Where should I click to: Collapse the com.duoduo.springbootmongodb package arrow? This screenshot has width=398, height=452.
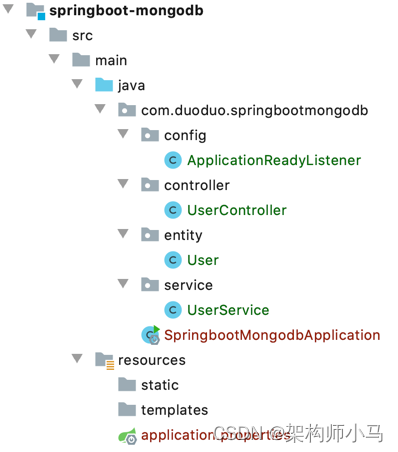(100, 109)
